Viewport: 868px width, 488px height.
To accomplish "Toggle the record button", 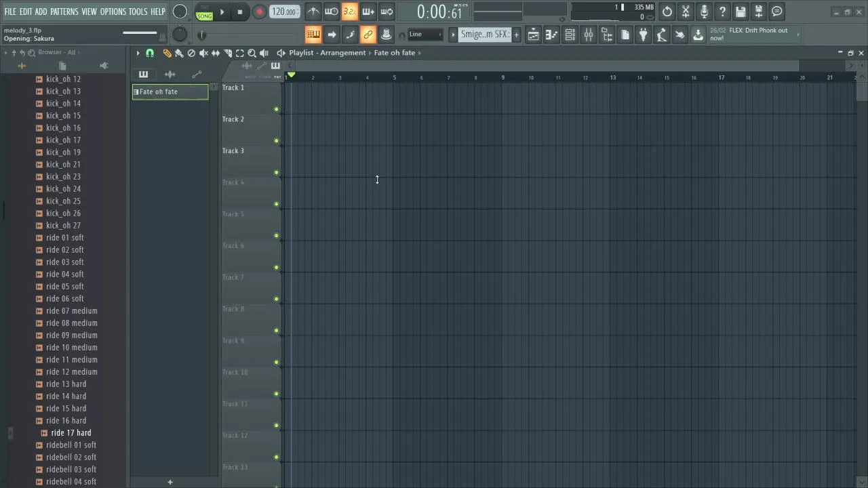I will [x=259, y=12].
